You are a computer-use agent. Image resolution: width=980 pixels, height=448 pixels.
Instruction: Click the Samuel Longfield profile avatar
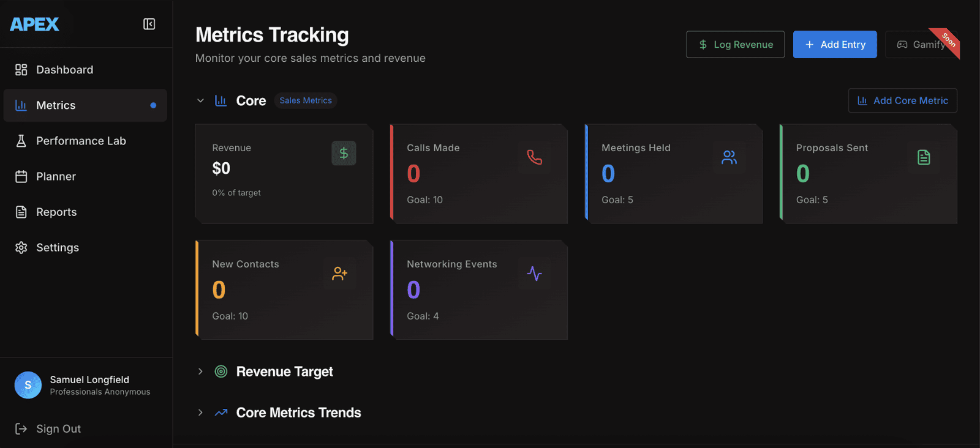tap(28, 385)
